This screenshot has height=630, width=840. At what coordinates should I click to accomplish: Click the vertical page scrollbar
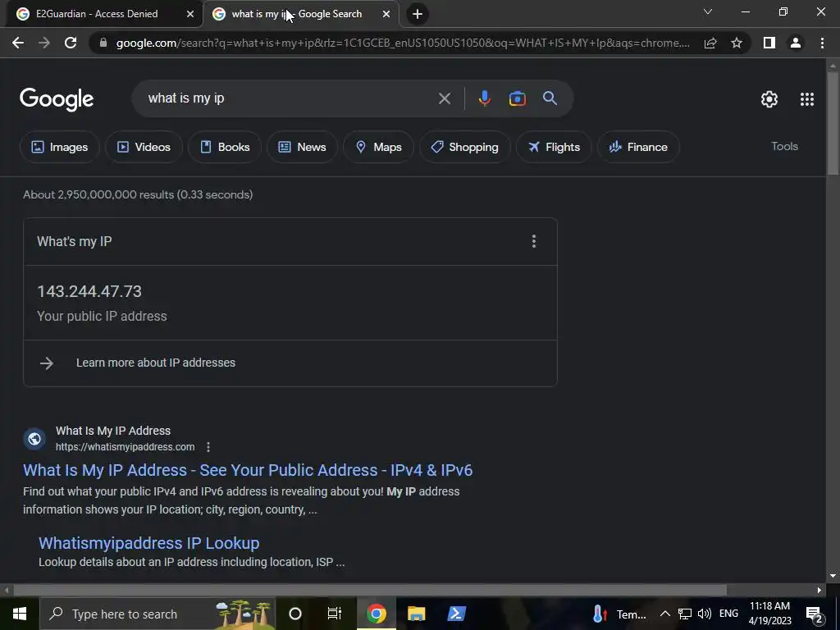[833, 123]
